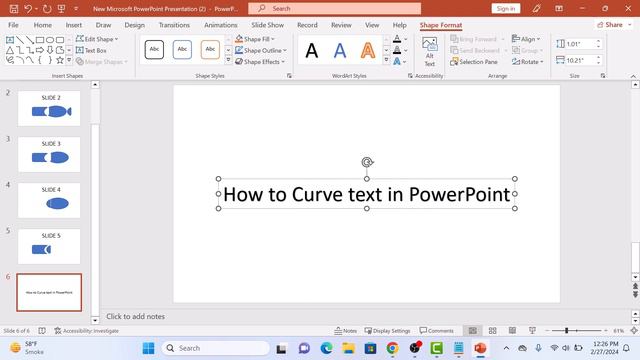Open the Review tab
This screenshot has width=640, height=360.
click(x=341, y=25)
